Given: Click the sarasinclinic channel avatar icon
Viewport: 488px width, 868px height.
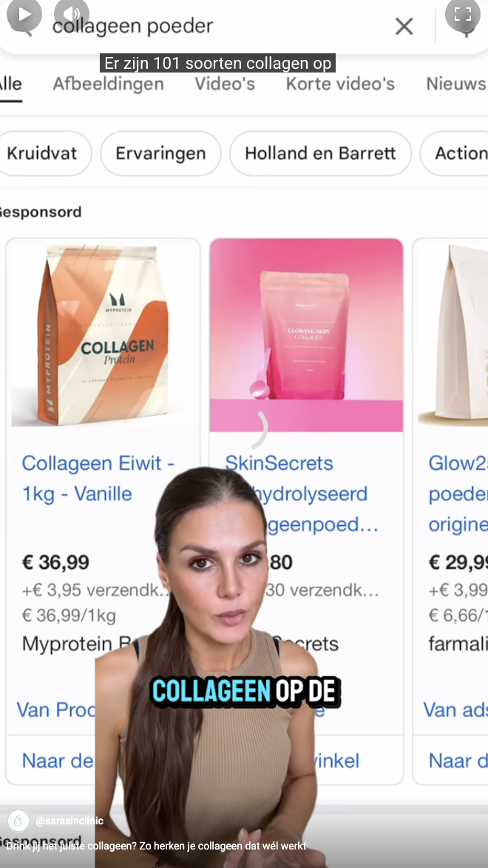Looking at the screenshot, I should click(x=18, y=821).
